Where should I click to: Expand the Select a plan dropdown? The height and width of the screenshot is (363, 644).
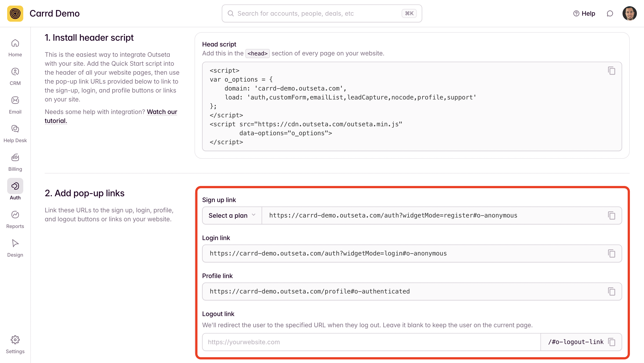pos(232,215)
